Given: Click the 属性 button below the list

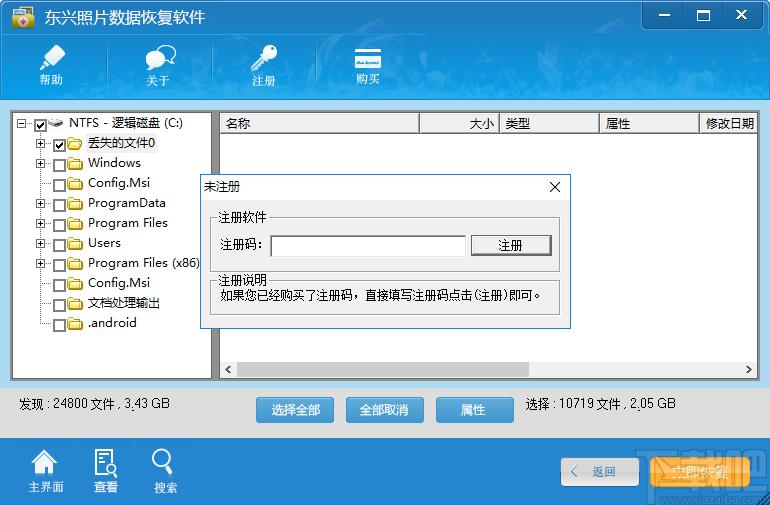Looking at the screenshot, I should click(474, 410).
